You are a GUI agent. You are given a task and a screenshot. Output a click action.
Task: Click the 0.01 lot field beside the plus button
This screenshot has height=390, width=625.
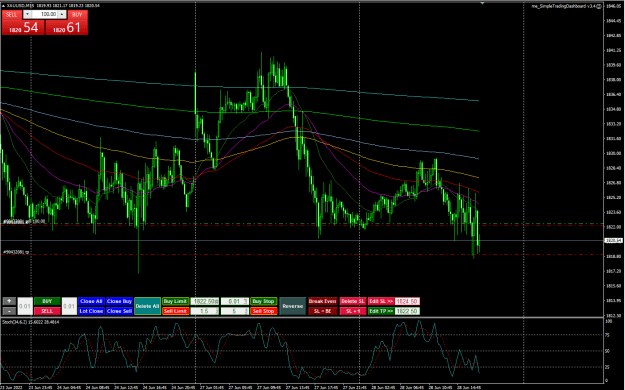(x=25, y=306)
